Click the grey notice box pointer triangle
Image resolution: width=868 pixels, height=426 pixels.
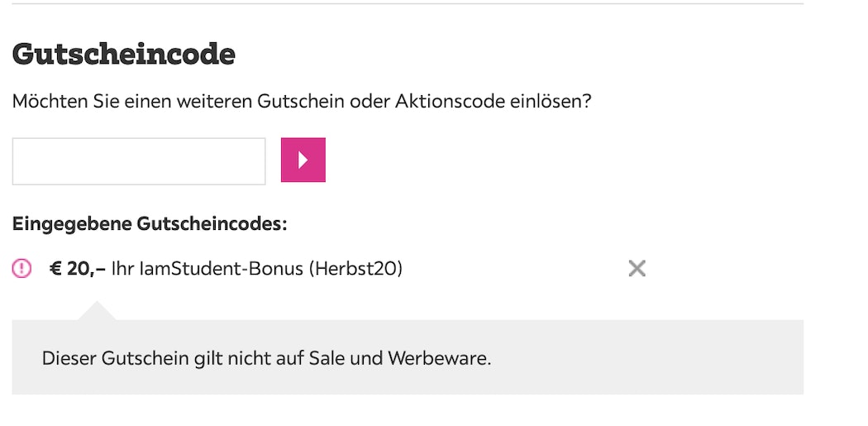(97, 311)
